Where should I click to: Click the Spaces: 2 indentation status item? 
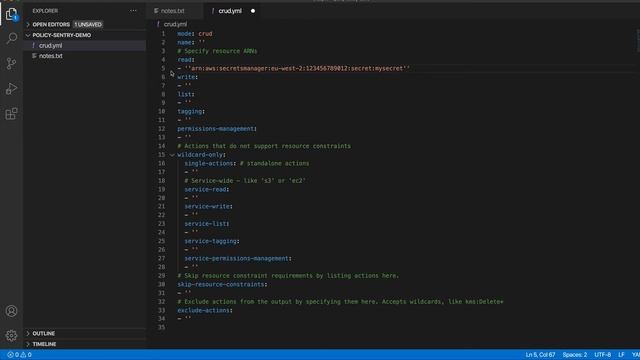(575, 355)
